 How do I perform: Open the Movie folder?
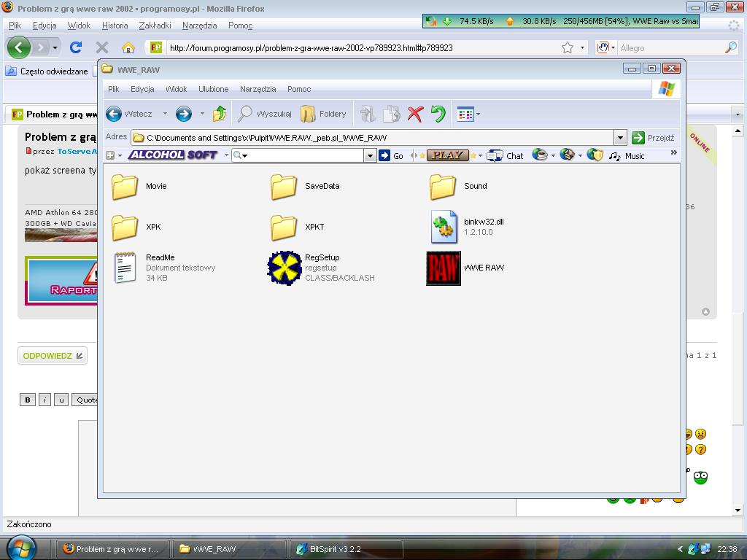(x=139, y=186)
